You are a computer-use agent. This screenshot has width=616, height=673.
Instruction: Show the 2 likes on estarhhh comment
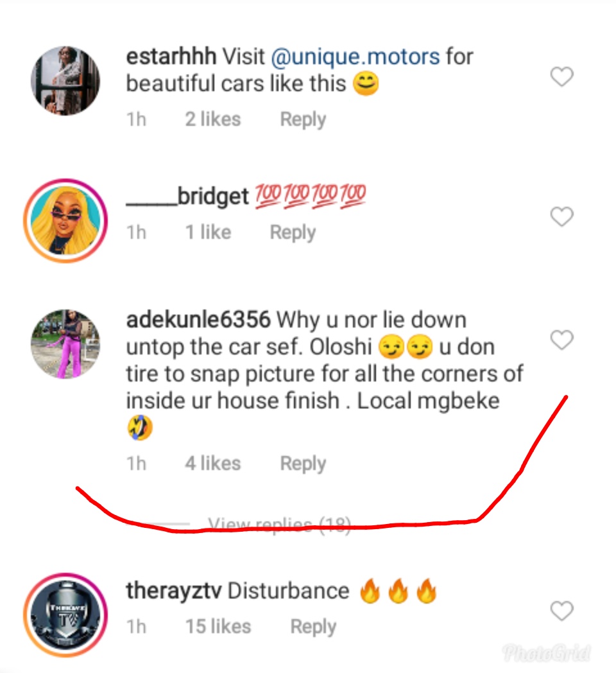[213, 119]
